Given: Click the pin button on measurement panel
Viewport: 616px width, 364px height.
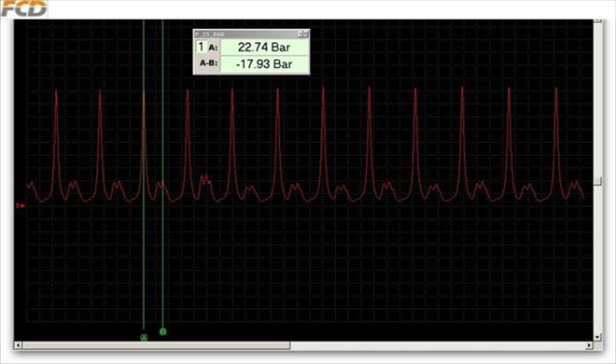Looking at the screenshot, I should click(x=301, y=35).
